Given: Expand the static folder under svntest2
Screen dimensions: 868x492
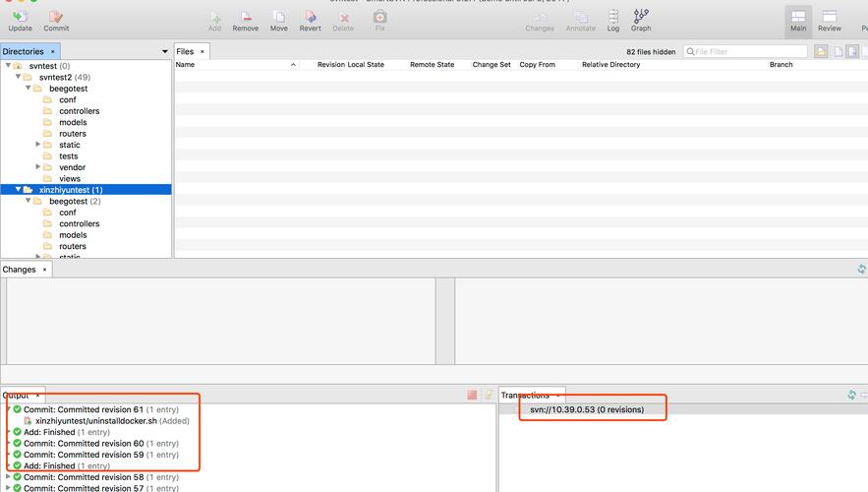Looking at the screenshot, I should [38, 145].
